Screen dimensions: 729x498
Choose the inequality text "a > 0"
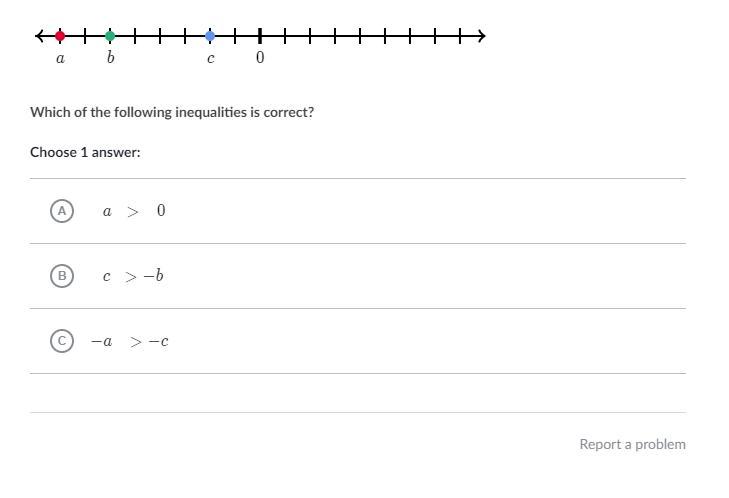[134, 211]
